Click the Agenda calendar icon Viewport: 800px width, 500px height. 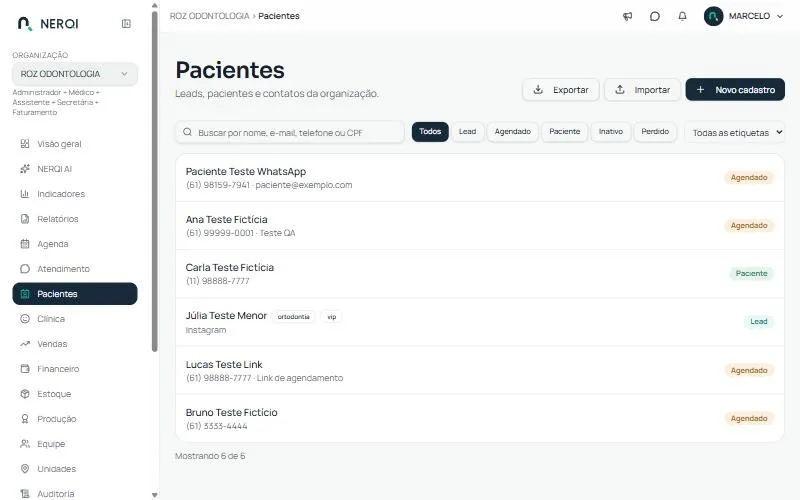24,244
